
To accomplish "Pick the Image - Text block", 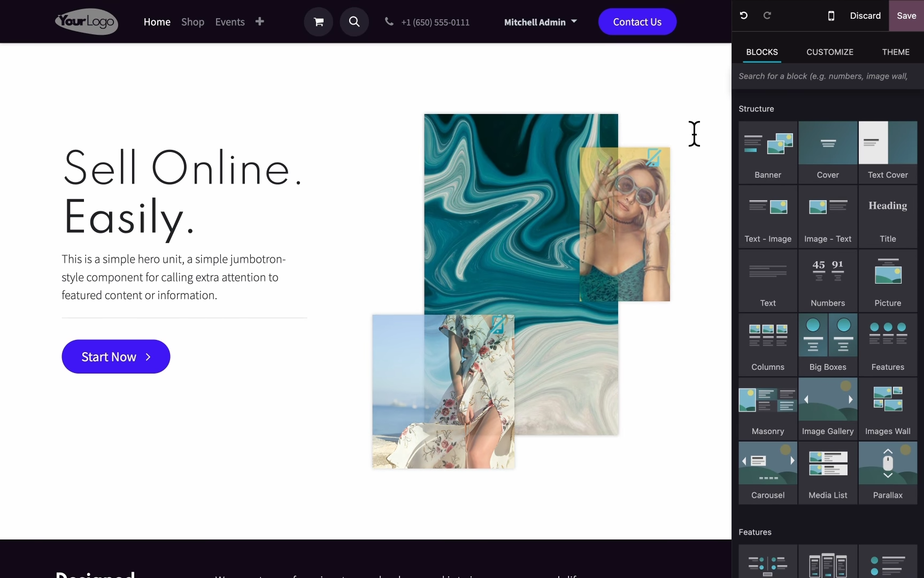I will tap(828, 216).
